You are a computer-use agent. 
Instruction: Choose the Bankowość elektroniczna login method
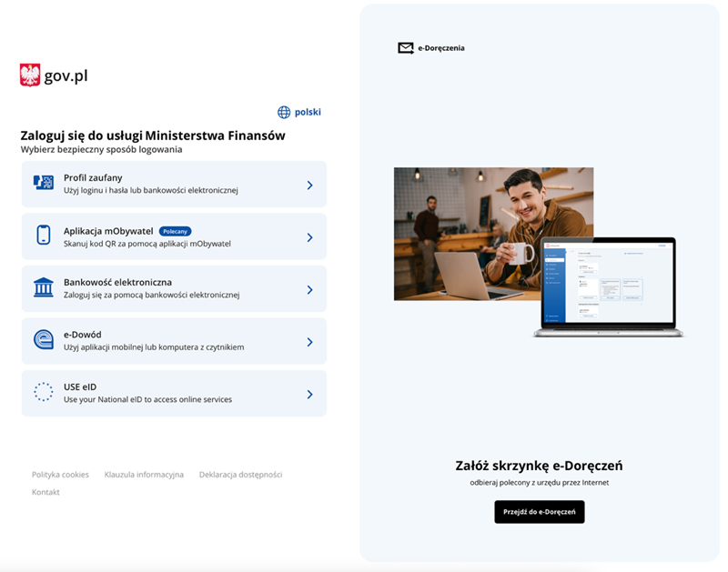pyautogui.click(x=173, y=288)
